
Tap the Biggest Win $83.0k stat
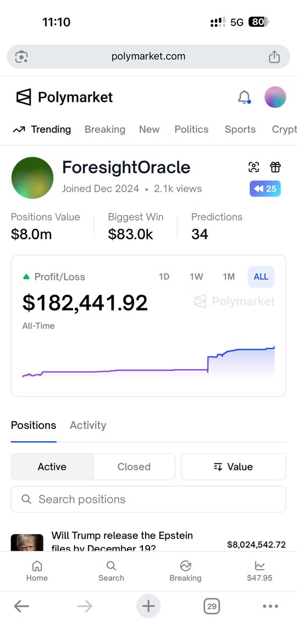click(136, 225)
